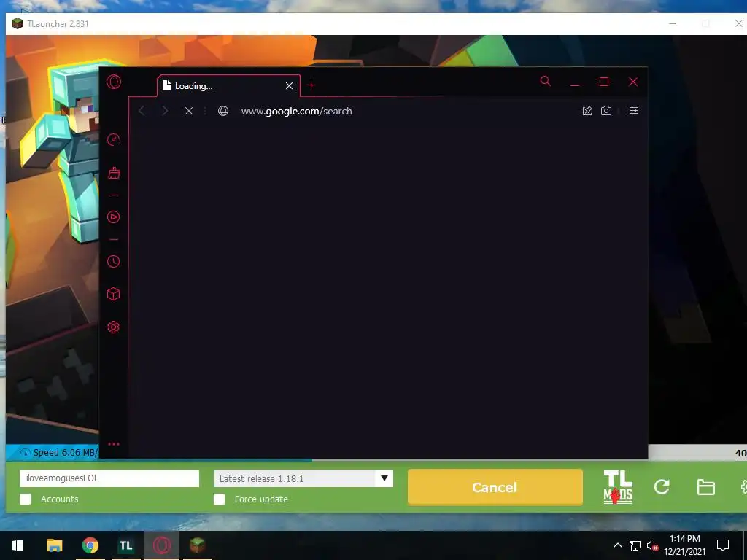Select the Loading... tab
747x560 pixels.
[228, 86]
